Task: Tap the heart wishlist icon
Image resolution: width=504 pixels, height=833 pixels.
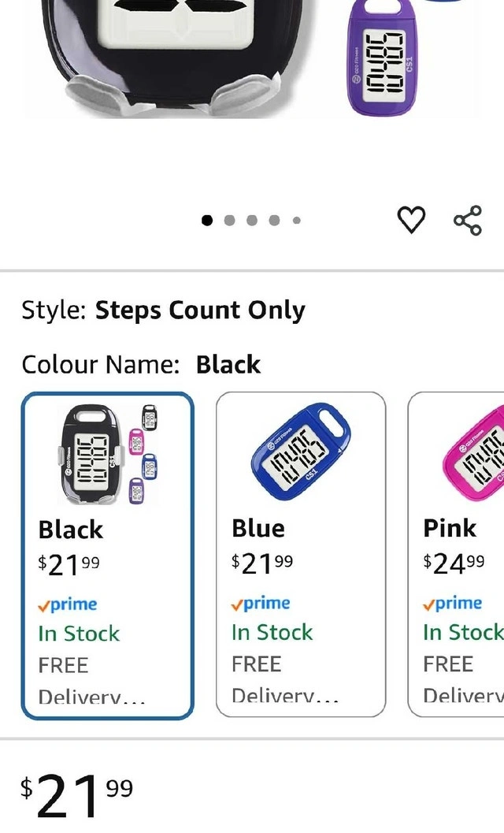Action: tap(411, 220)
